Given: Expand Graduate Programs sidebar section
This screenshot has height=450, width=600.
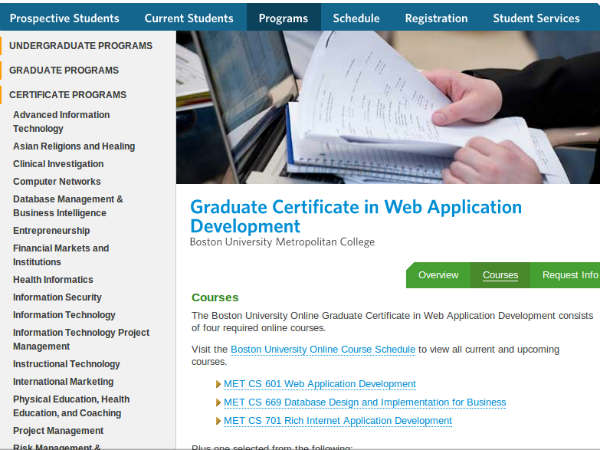Looking at the screenshot, I should [64, 70].
